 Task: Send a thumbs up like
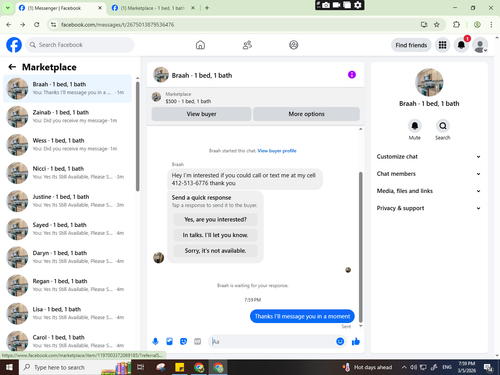pos(356,341)
